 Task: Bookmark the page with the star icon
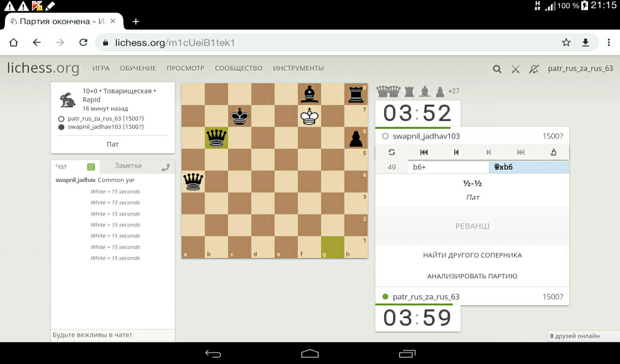click(566, 43)
